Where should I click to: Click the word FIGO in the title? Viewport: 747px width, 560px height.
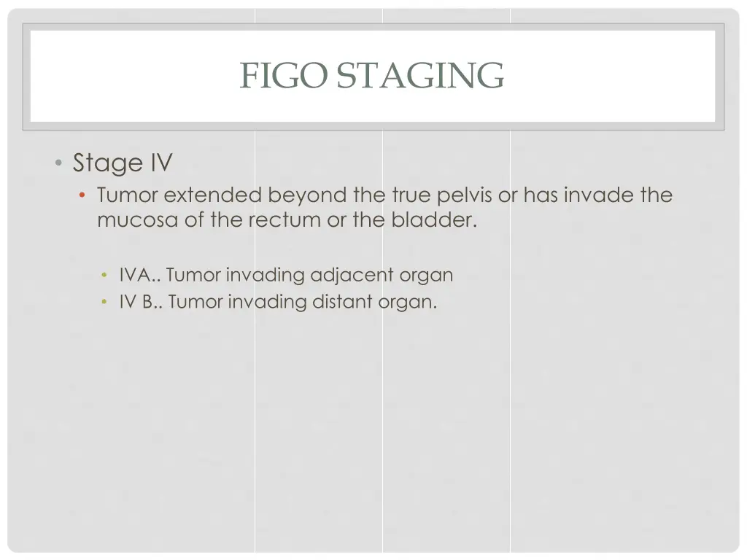pyautogui.click(x=286, y=75)
